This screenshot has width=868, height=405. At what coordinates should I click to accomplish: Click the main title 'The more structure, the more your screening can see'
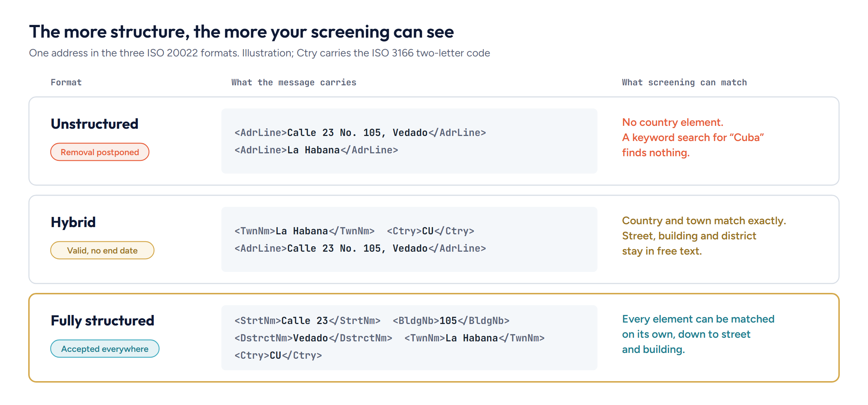point(241,32)
